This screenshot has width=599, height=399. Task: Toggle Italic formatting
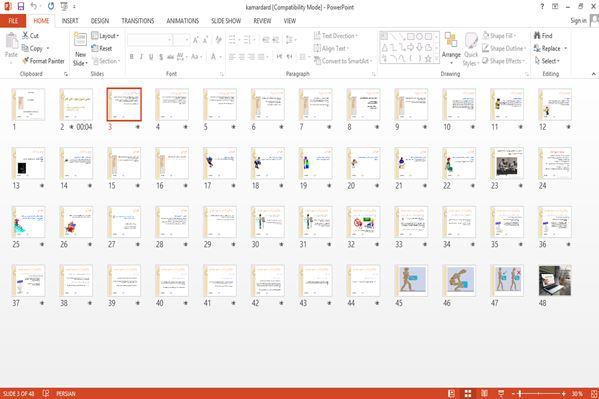141,57
